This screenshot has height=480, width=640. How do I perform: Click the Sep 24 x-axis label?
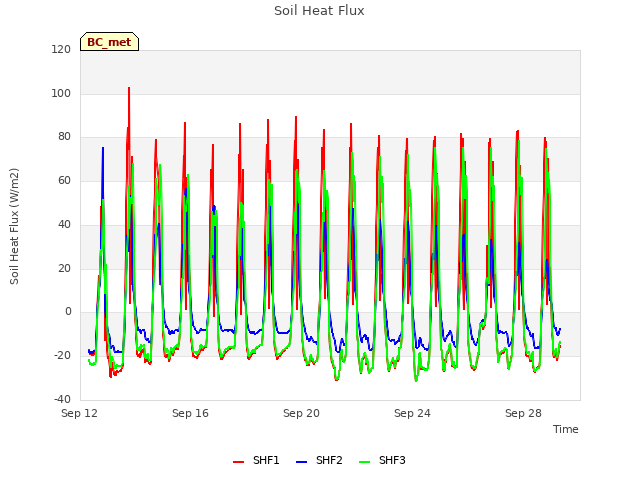(412, 413)
